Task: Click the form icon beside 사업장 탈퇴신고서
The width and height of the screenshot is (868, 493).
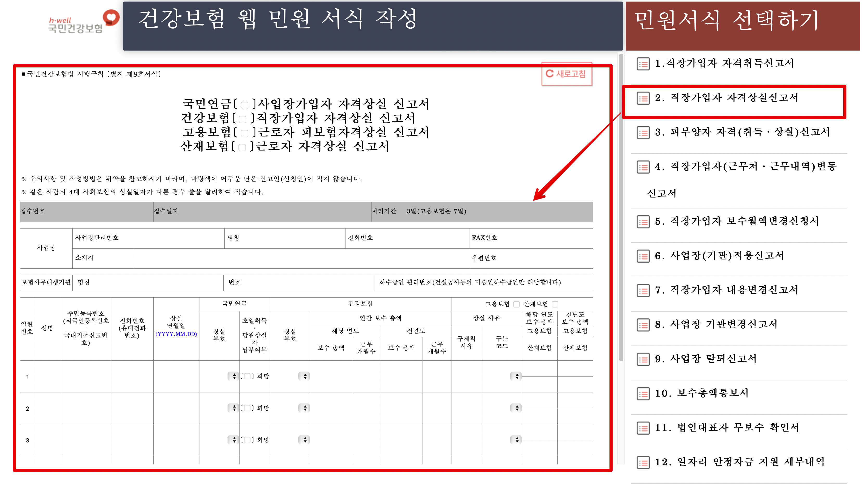Action: tap(643, 359)
